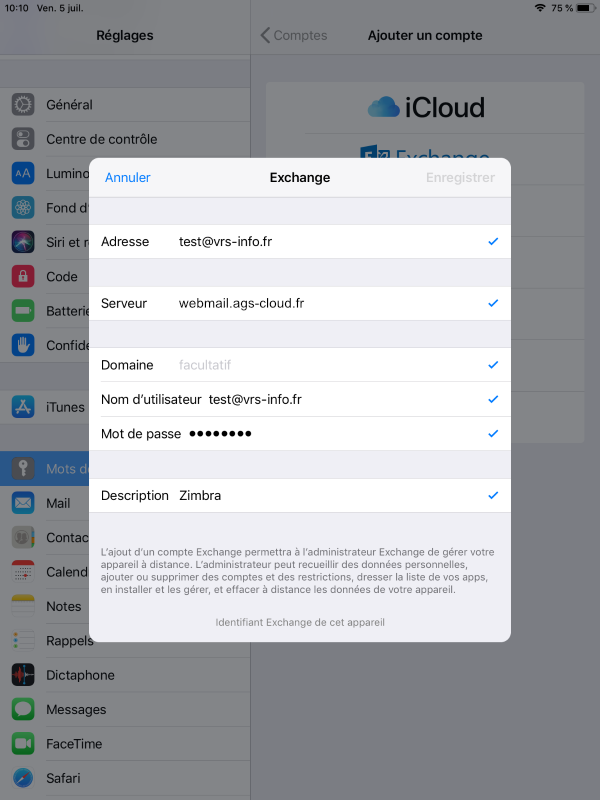Edit the Adresse field
Screen dimensions: 600x800
tap(300, 241)
